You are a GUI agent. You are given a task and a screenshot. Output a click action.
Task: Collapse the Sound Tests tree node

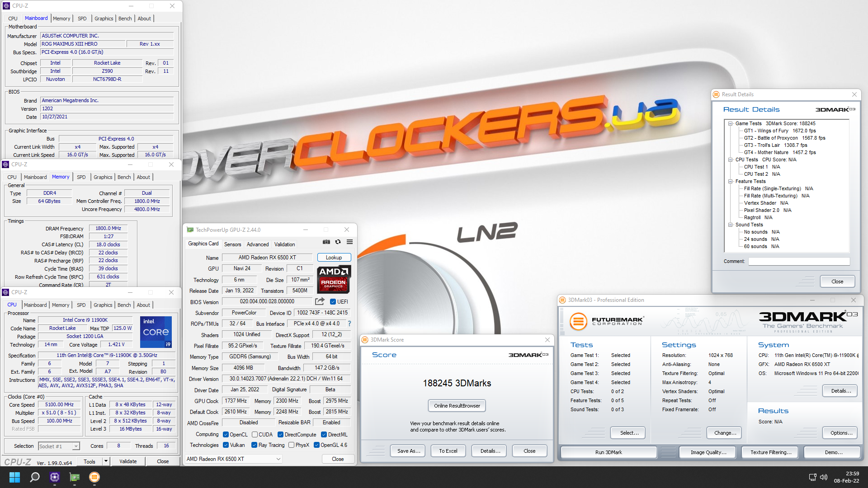click(730, 225)
